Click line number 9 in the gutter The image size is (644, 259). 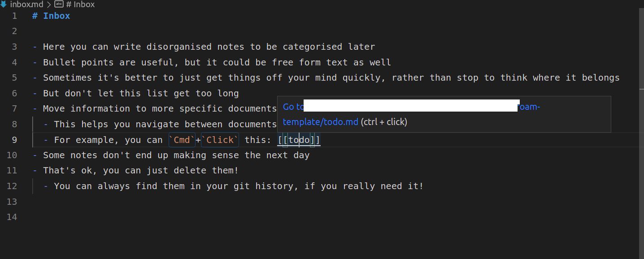(14, 140)
